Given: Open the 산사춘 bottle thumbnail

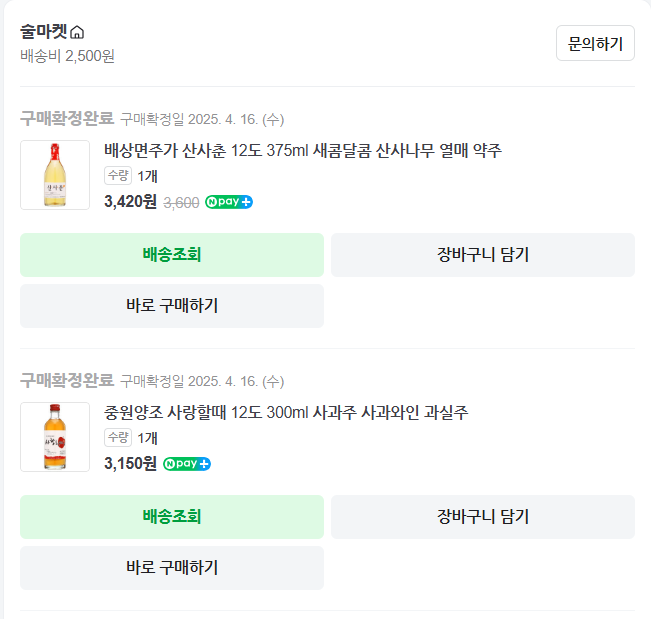Looking at the screenshot, I should [55, 175].
